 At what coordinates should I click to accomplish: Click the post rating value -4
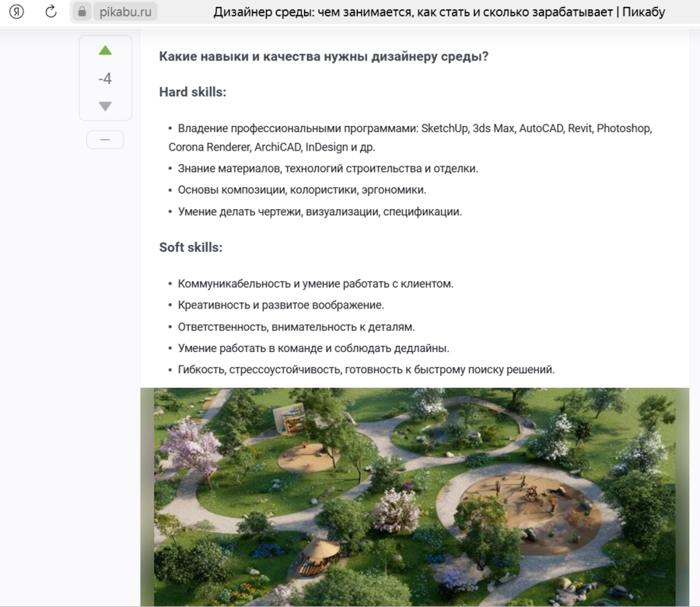pos(105,78)
